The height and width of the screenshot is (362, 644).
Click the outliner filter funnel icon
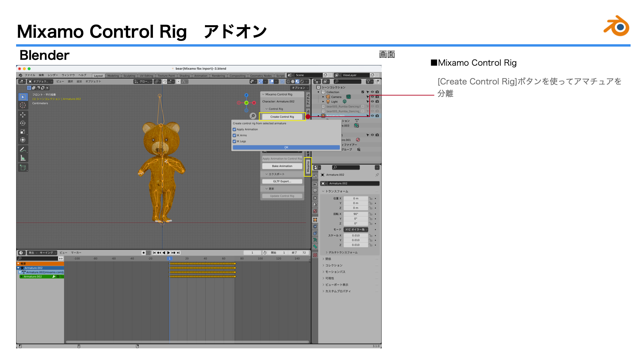tap(368, 81)
